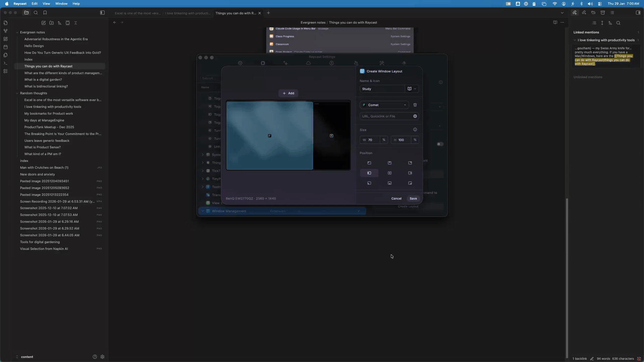644x362 pixels.
Task: Open note "What is a digital garden?"
Action: (x=43, y=79)
